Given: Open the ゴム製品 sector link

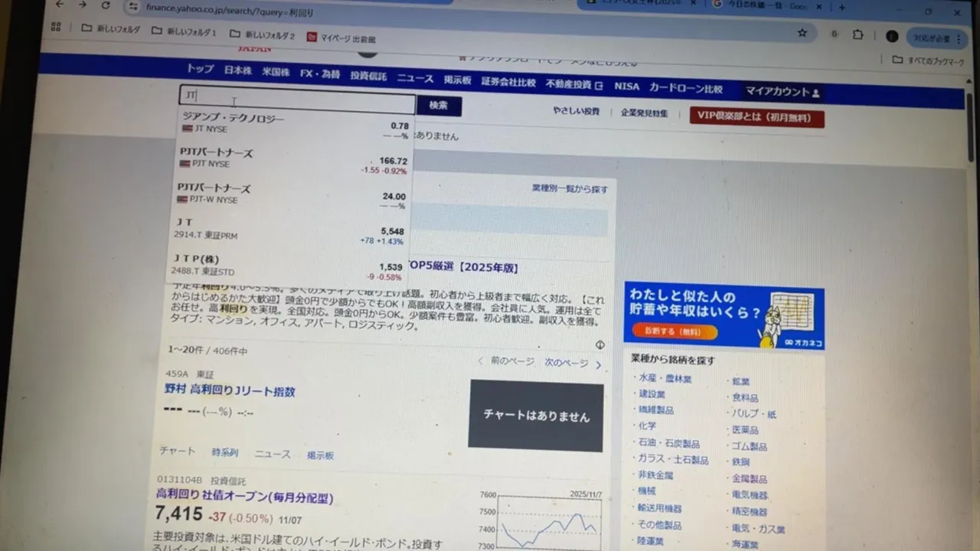Looking at the screenshot, I should (x=749, y=446).
